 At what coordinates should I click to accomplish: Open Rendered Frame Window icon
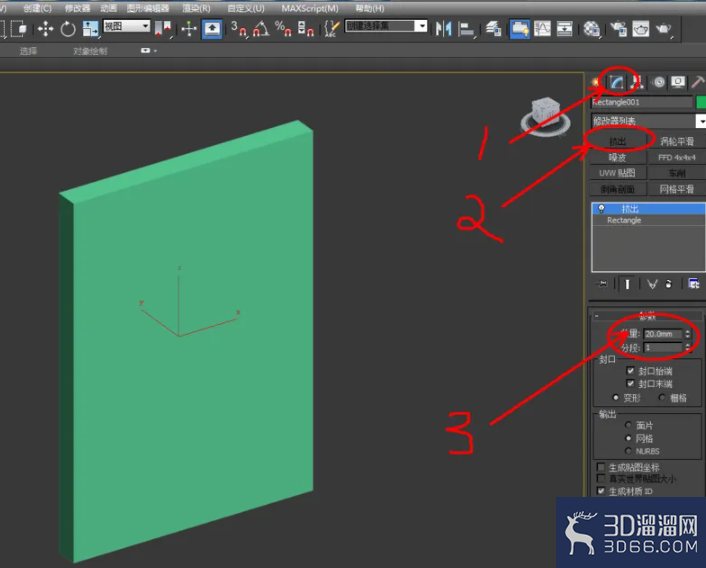[641, 29]
